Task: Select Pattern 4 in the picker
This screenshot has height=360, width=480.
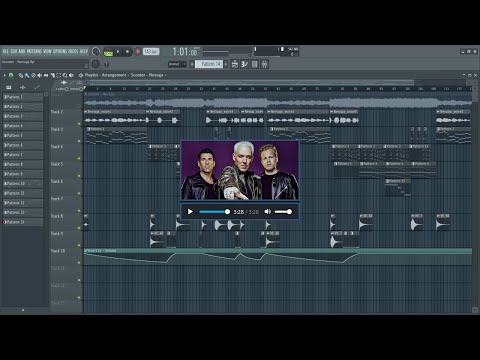Action: tap(23, 126)
